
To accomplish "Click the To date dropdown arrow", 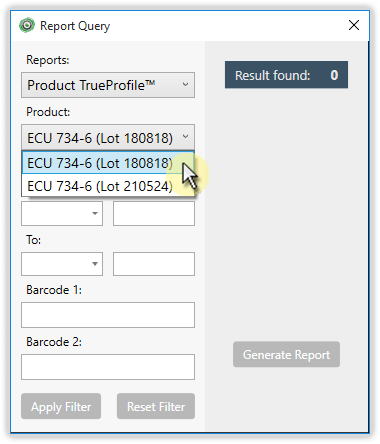I will (x=95, y=264).
